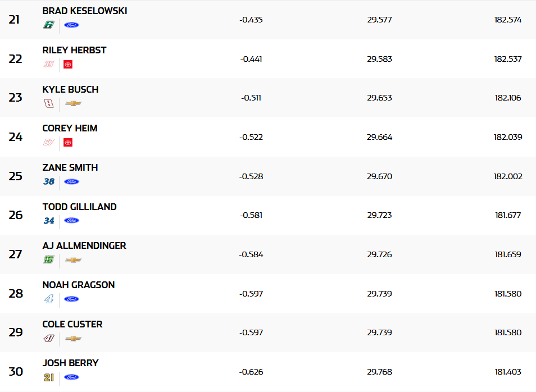Click Zane Smith's number 38 car icon

pyautogui.click(x=49, y=181)
